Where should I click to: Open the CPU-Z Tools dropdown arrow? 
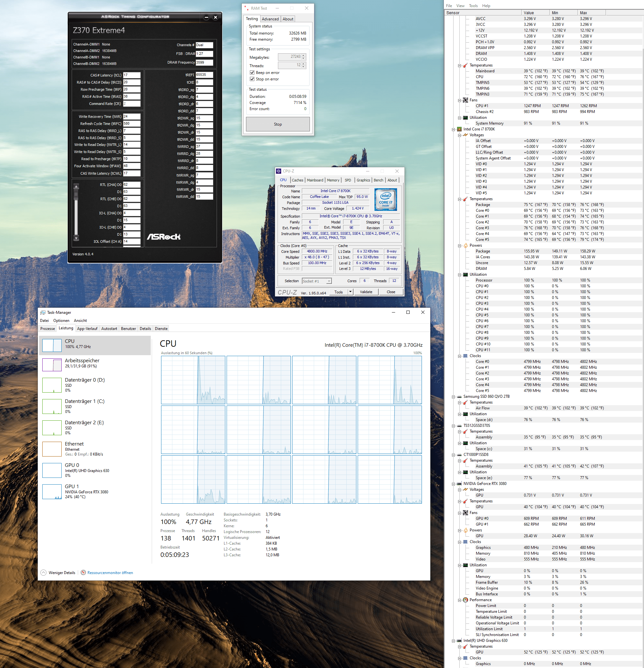coord(350,292)
